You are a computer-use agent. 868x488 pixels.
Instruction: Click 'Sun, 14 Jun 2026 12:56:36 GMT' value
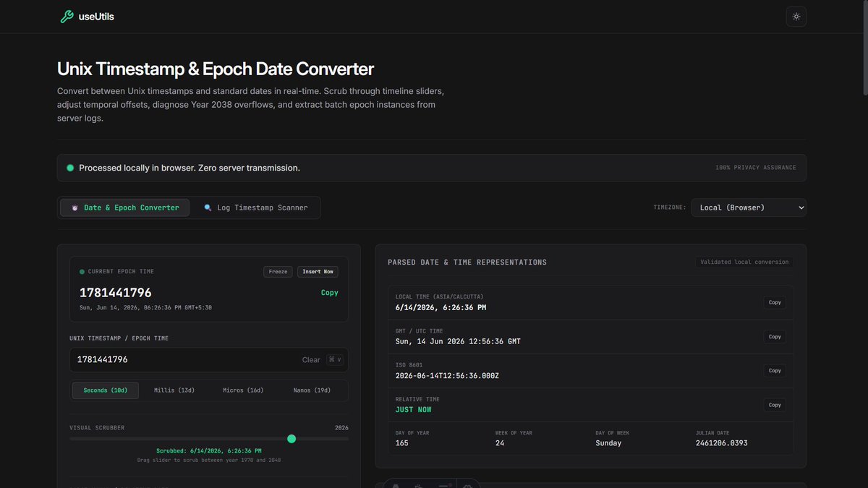[458, 341]
